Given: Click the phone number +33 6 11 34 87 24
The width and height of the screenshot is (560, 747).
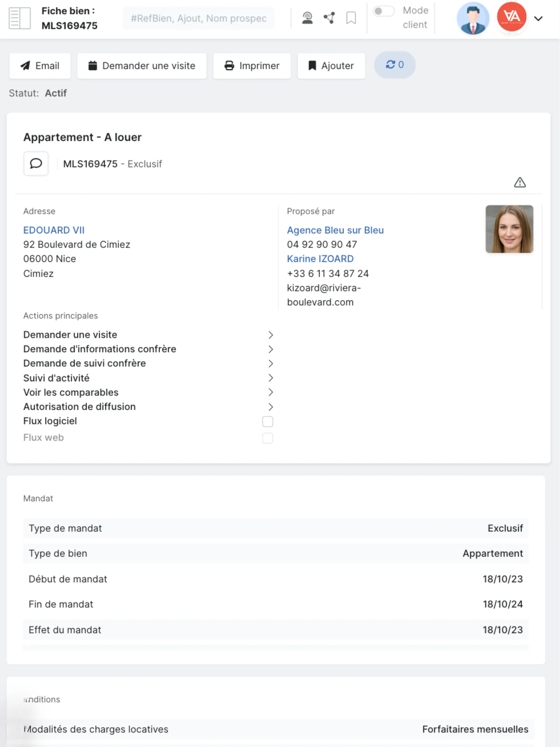Looking at the screenshot, I should [x=328, y=273].
